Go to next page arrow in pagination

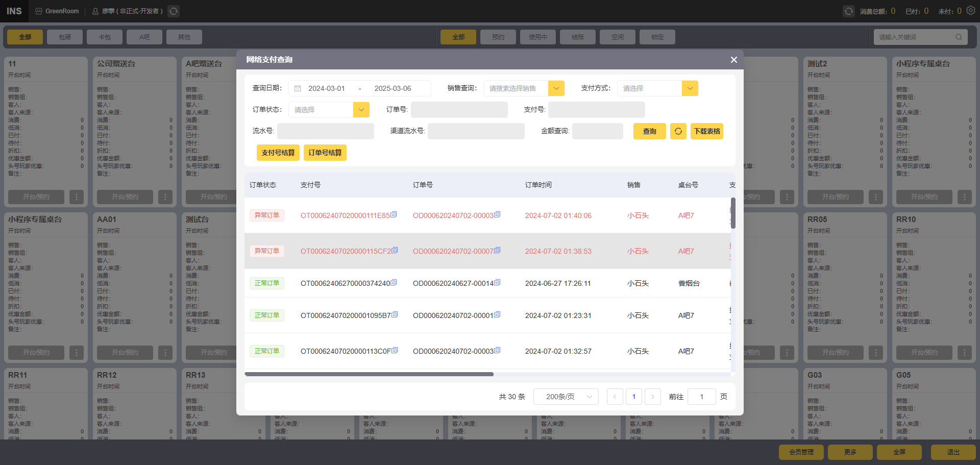click(653, 397)
